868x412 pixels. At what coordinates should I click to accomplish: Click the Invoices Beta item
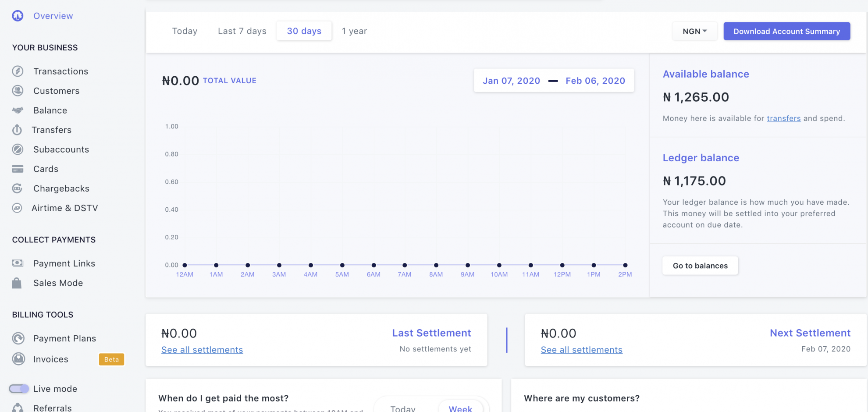tap(50, 359)
